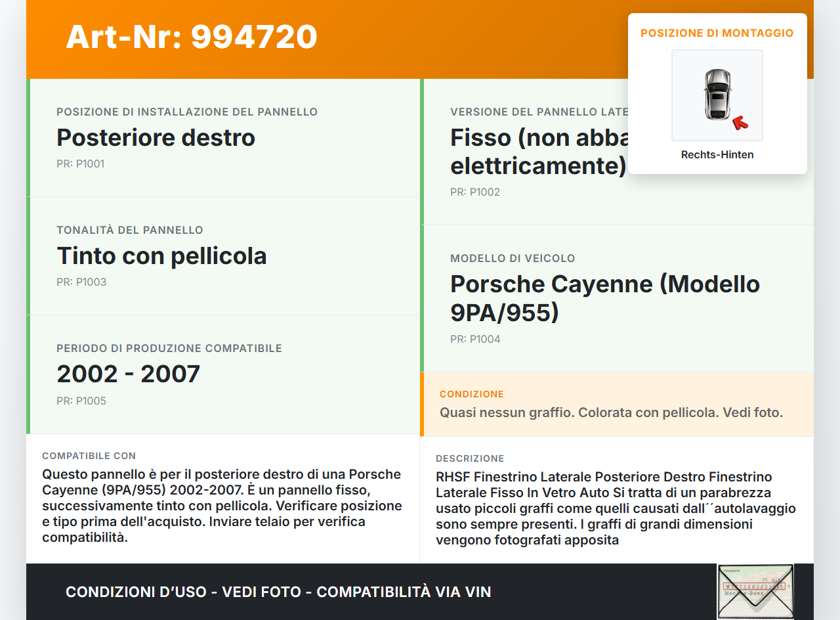Click the VIN document envelope image
840x620 pixels.
point(755,591)
